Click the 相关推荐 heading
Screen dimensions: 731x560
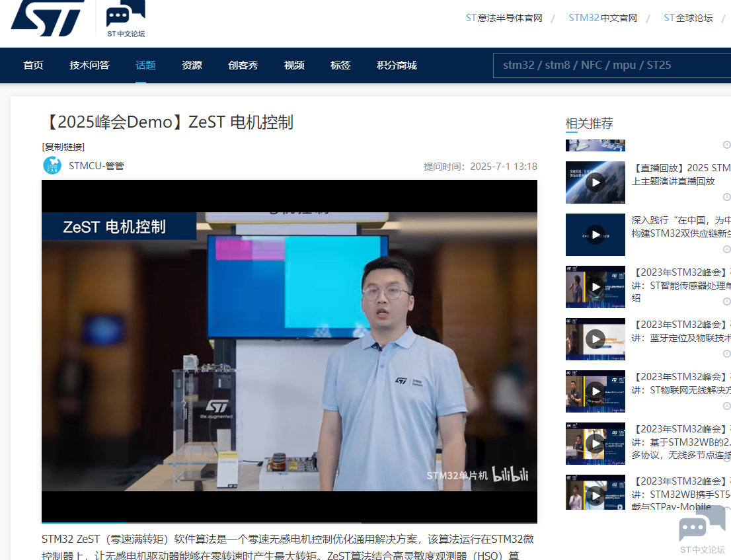tap(590, 124)
